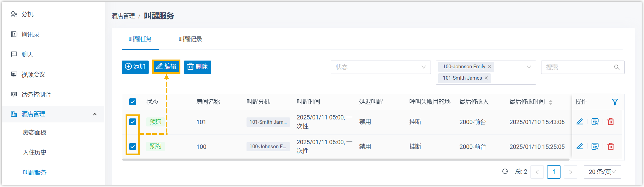
Task: Open the view-log icon for room 101
Action: pyautogui.click(x=595, y=122)
